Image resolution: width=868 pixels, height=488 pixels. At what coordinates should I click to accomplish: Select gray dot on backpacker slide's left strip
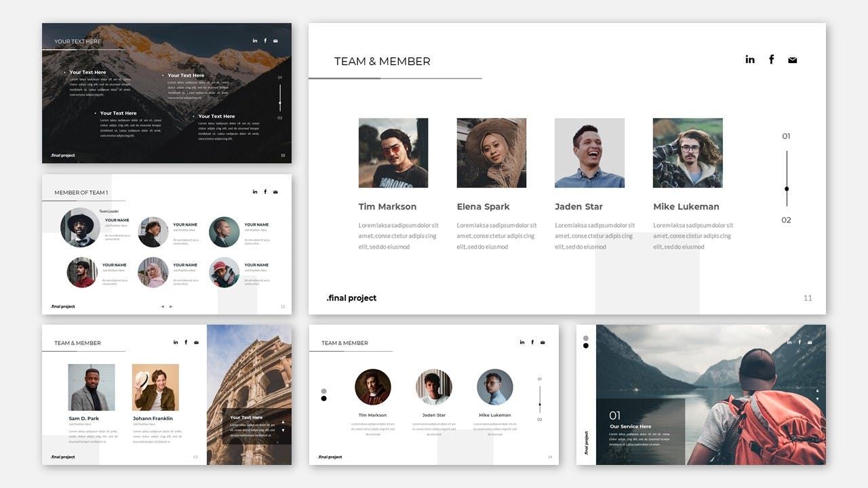tap(586, 338)
